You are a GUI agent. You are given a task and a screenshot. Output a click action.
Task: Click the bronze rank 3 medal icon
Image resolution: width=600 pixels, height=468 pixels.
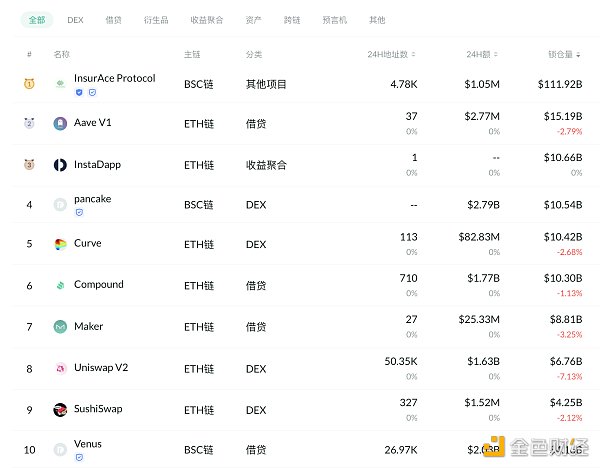29,164
